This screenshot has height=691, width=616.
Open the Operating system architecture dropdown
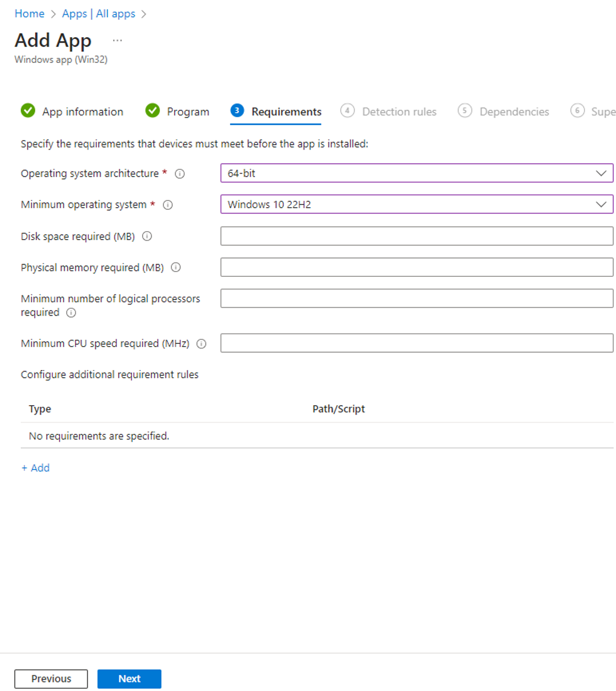(x=601, y=173)
